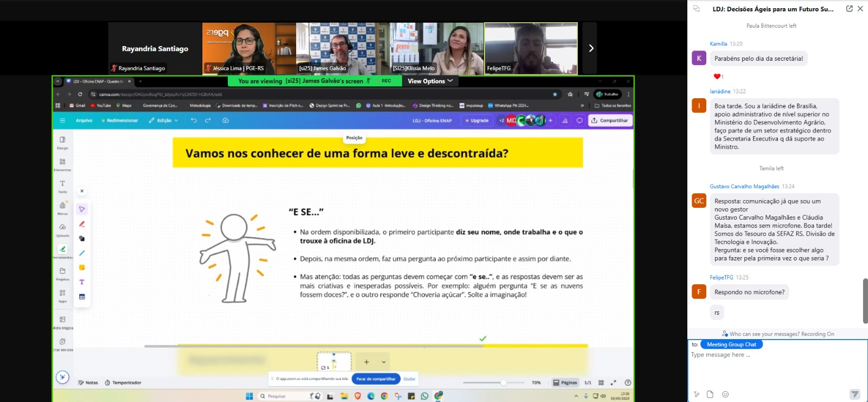Toggle the heart reaction on Kamilla's message

[x=718, y=76]
